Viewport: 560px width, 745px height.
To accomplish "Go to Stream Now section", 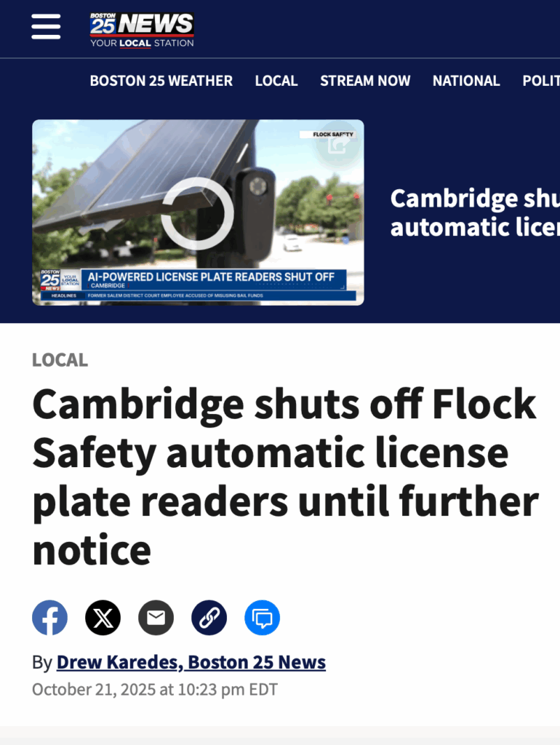I will (x=365, y=81).
